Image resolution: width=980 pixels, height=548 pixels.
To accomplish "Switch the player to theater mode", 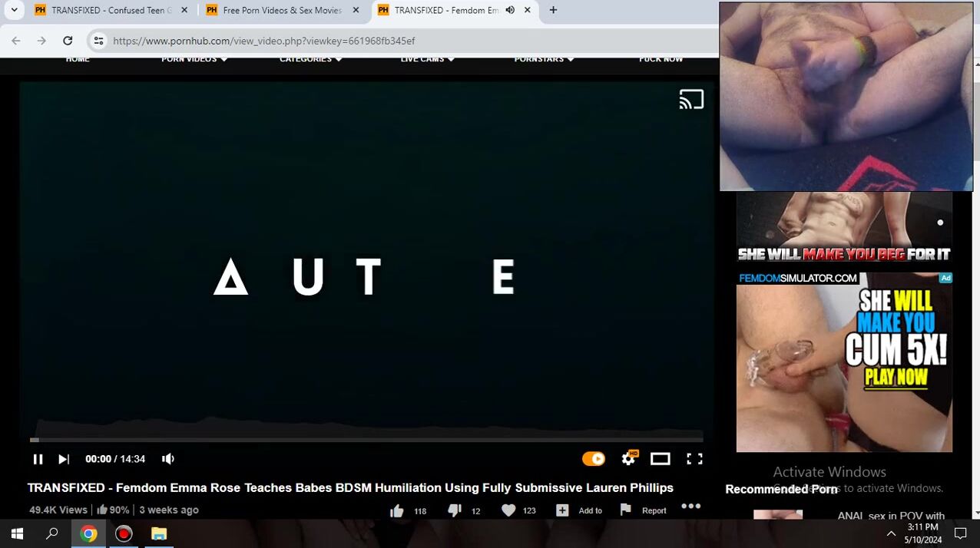I will tap(660, 459).
